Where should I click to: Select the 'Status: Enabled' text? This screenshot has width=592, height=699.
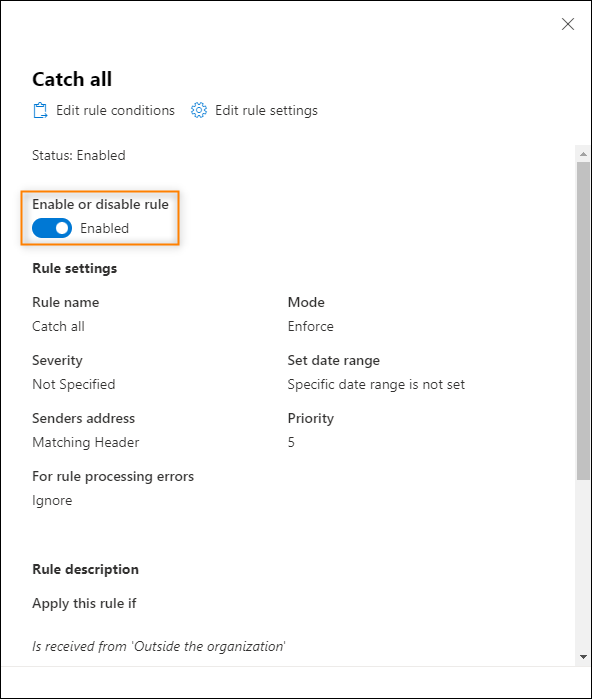tap(79, 156)
